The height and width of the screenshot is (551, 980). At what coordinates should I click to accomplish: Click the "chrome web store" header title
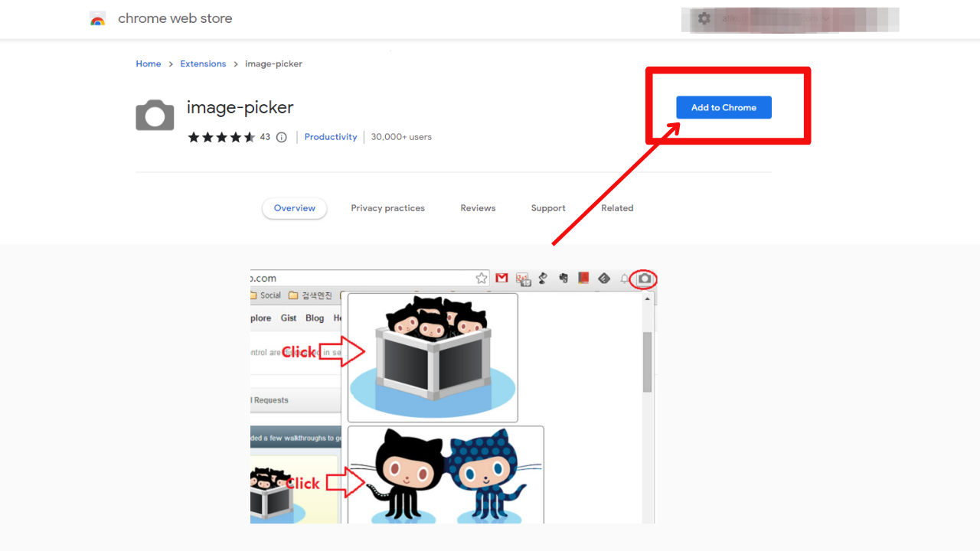[x=175, y=18]
